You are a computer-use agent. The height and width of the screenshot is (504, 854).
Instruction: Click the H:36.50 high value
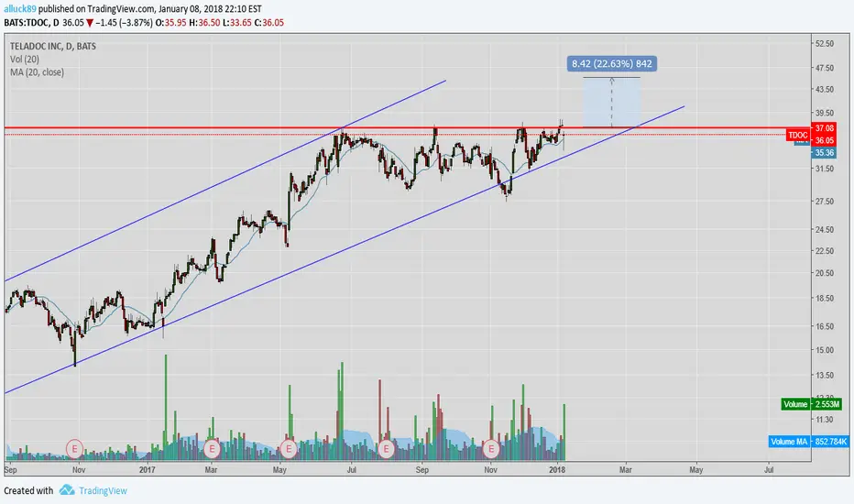click(204, 23)
